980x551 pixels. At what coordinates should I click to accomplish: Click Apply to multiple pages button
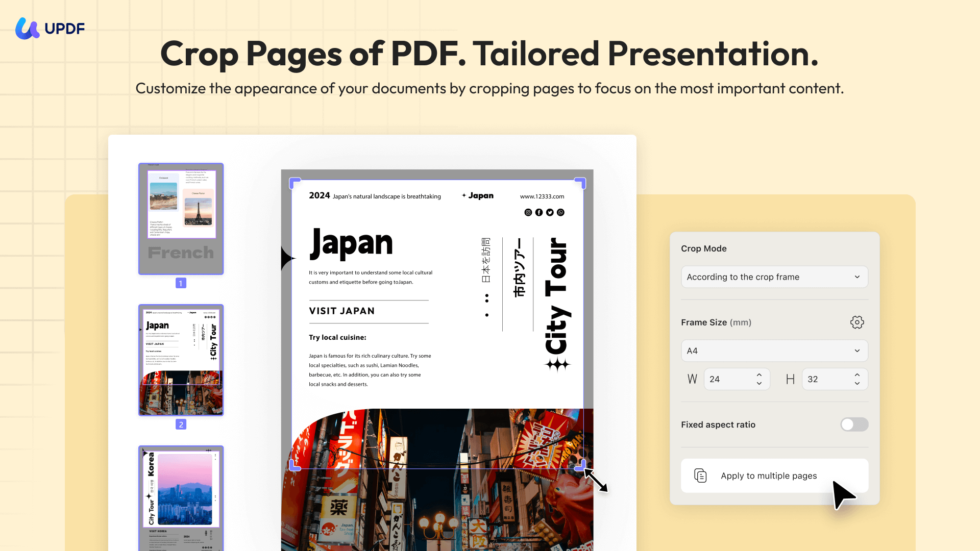pos(774,475)
